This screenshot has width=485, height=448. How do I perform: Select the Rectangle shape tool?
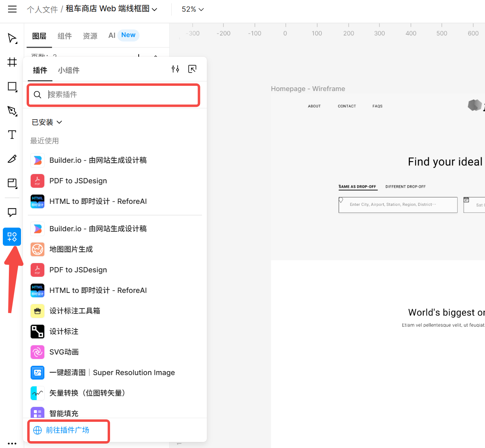pyautogui.click(x=12, y=87)
